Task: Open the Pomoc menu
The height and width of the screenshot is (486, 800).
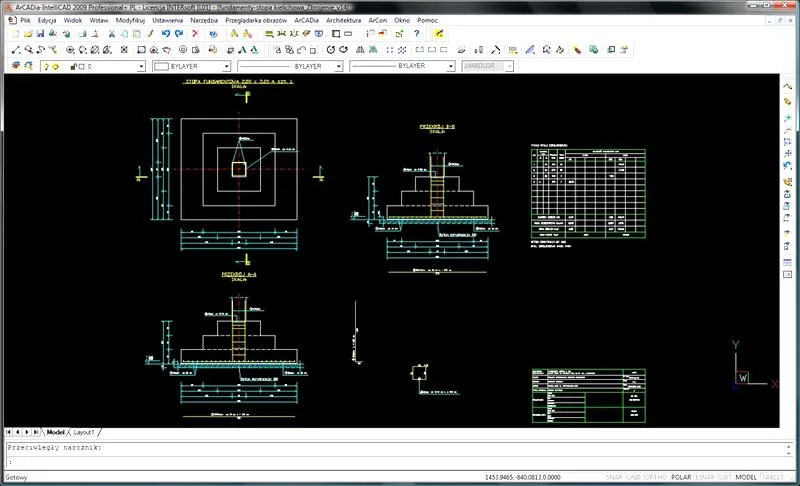Action: 428,20
